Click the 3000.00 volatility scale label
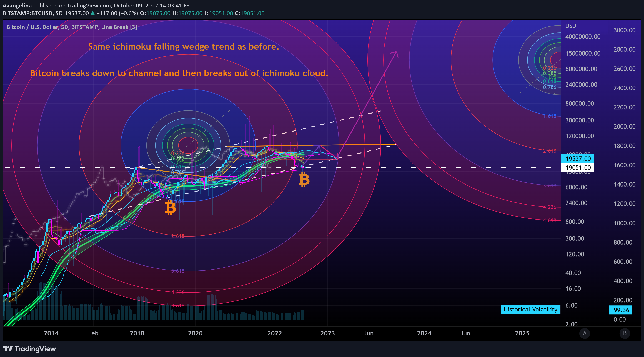644x357 pixels. click(625, 30)
